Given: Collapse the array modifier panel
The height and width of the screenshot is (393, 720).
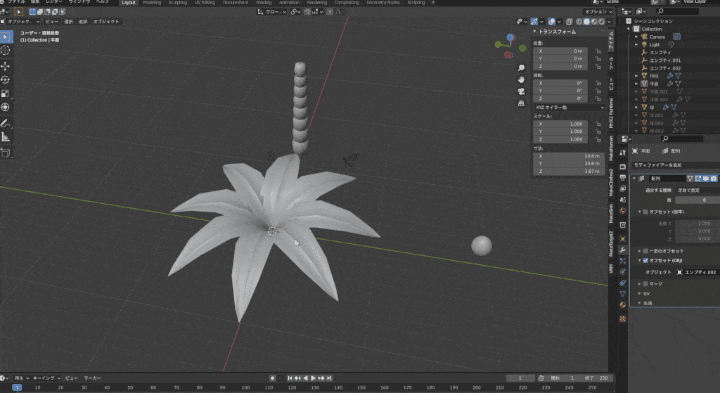Looking at the screenshot, I should (634, 178).
